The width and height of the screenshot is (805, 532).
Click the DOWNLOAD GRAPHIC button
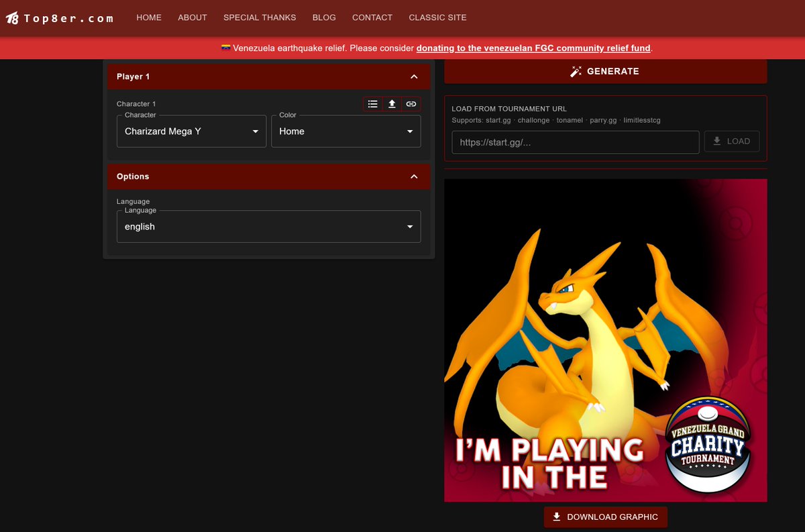click(605, 517)
